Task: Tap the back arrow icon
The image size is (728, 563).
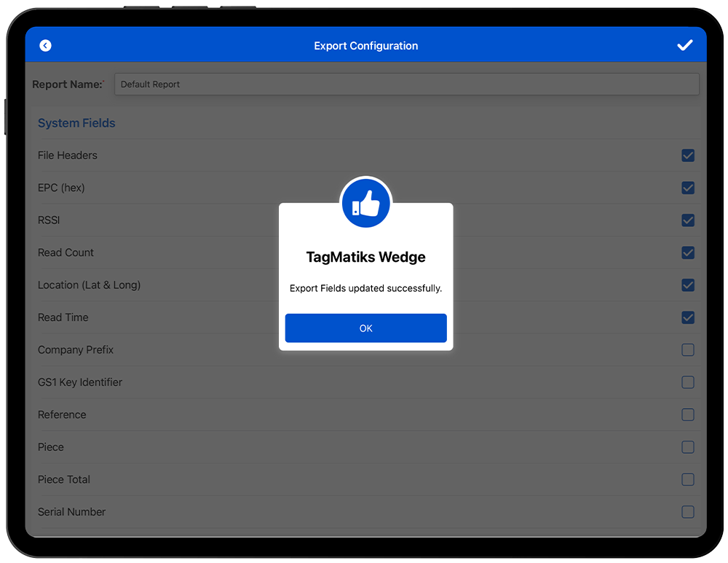Action: tap(45, 46)
